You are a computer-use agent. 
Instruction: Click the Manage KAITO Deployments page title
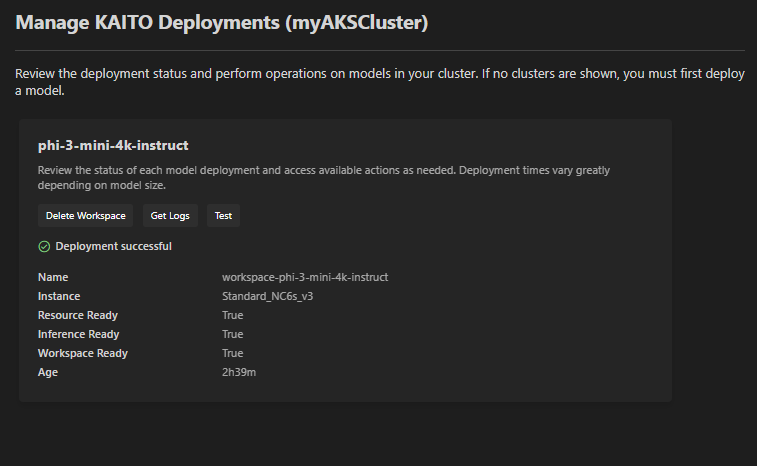[222, 23]
